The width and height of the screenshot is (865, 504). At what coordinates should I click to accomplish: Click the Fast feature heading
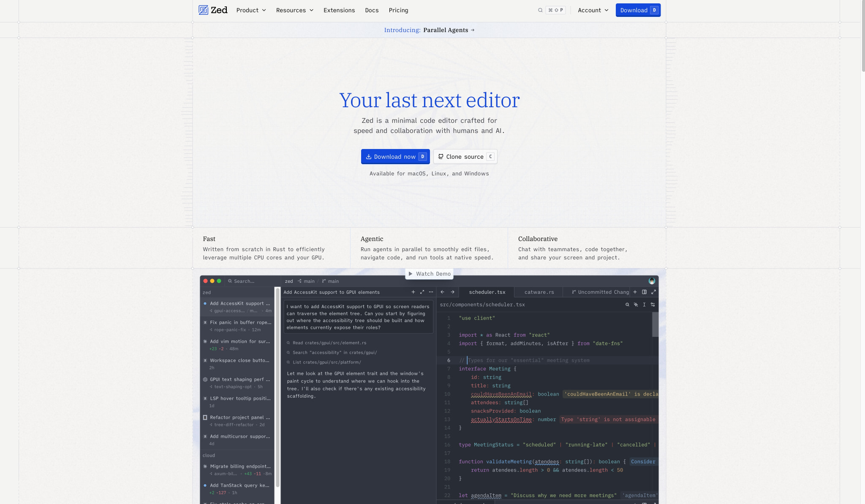click(x=209, y=239)
